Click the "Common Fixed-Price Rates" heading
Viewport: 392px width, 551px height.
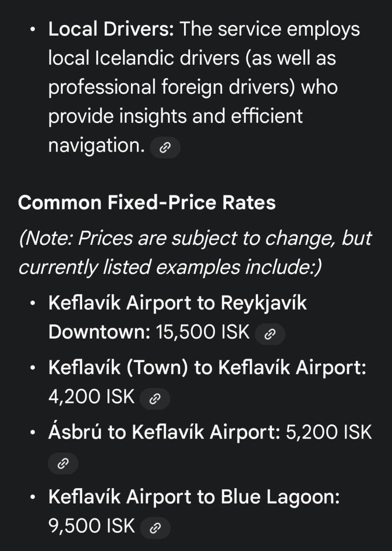(147, 202)
